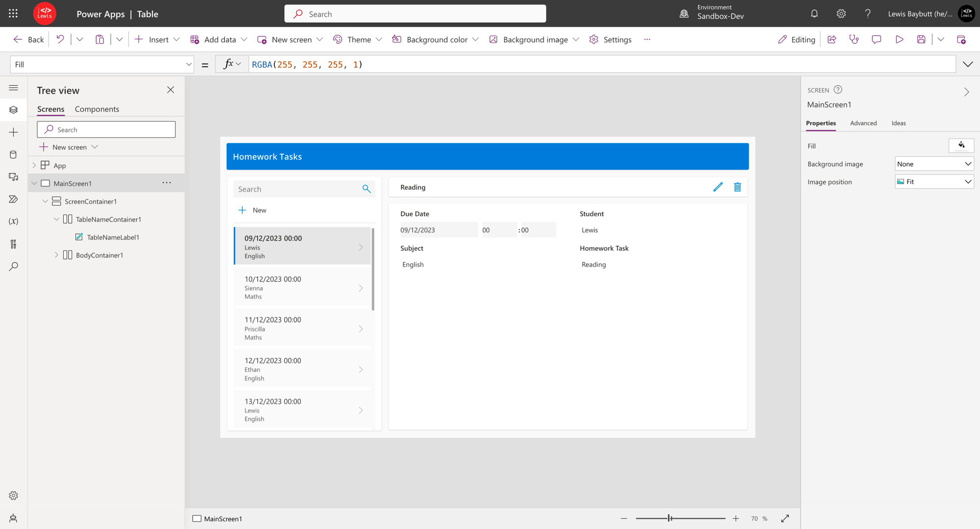980x529 pixels.
Task: Open the Advanced properties tab
Action: pyautogui.click(x=863, y=123)
